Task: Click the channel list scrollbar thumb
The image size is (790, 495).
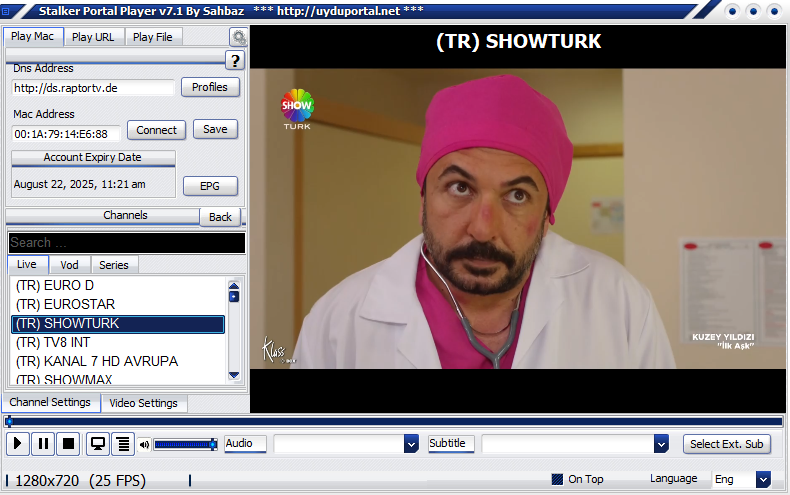Action: point(234,297)
